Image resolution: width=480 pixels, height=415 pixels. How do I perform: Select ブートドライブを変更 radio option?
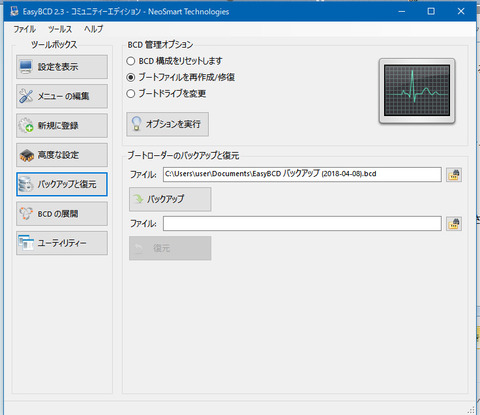point(131,94)
